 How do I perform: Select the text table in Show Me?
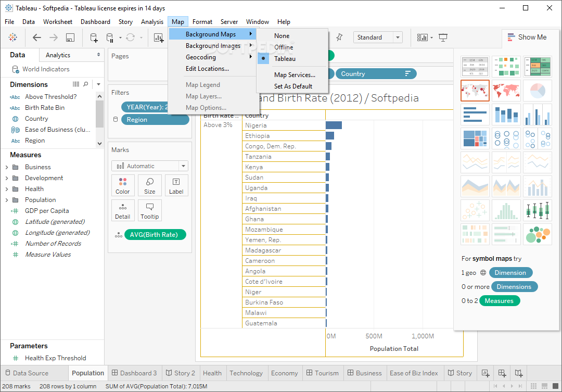click(x=475, y=66)
